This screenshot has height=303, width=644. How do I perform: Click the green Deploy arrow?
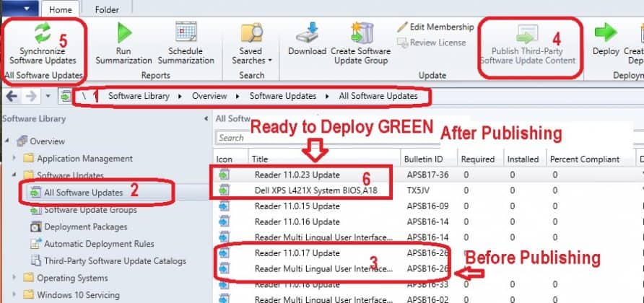click(x=606, y=32)
